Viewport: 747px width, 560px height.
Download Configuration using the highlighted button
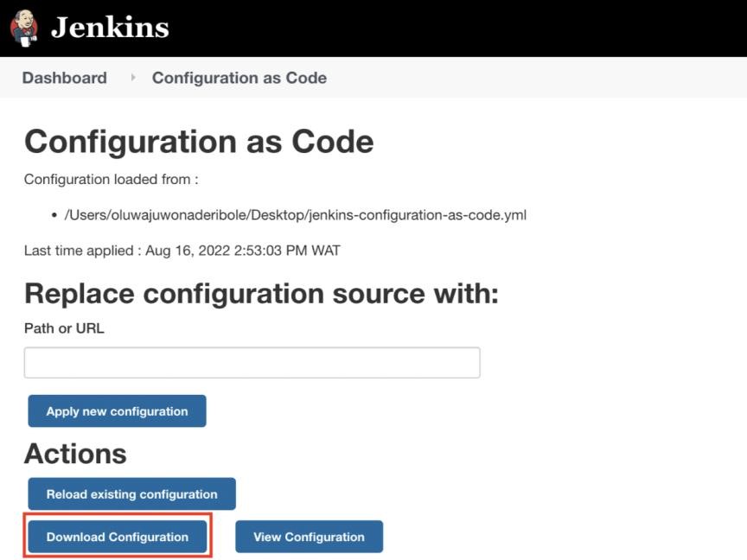116,536
